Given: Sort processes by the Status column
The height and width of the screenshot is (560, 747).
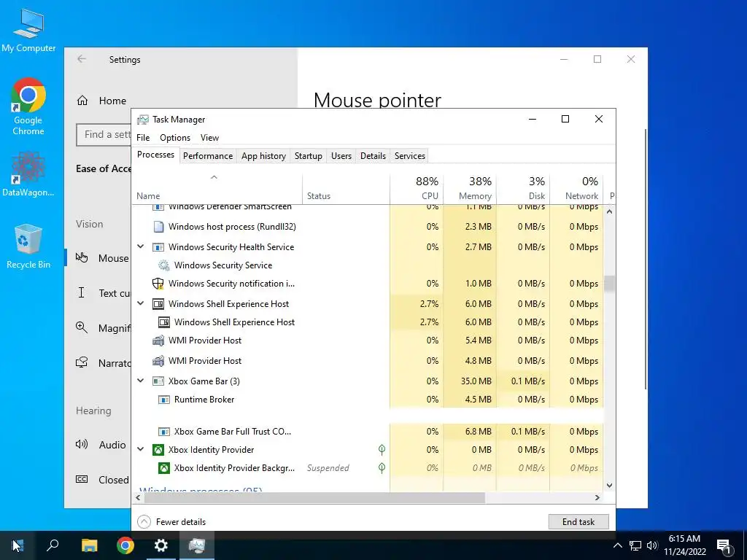Looking at the screenshot, I should [346, 188].
